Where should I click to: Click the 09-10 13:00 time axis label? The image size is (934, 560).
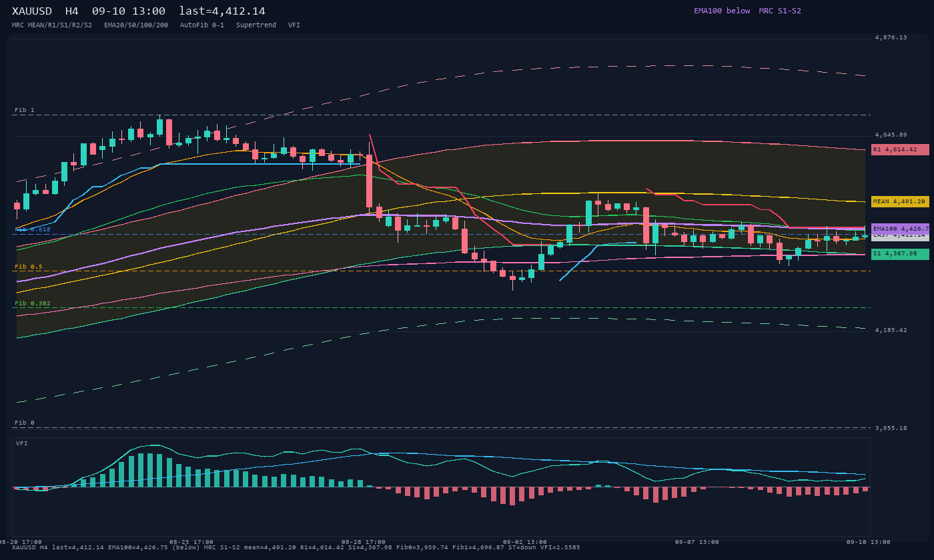click(x=869, y=542)
